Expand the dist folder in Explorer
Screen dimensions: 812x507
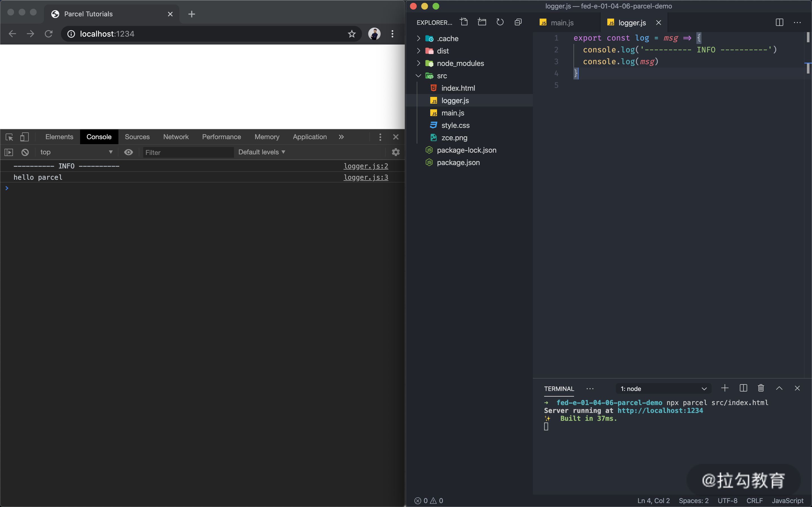(418, 51)
